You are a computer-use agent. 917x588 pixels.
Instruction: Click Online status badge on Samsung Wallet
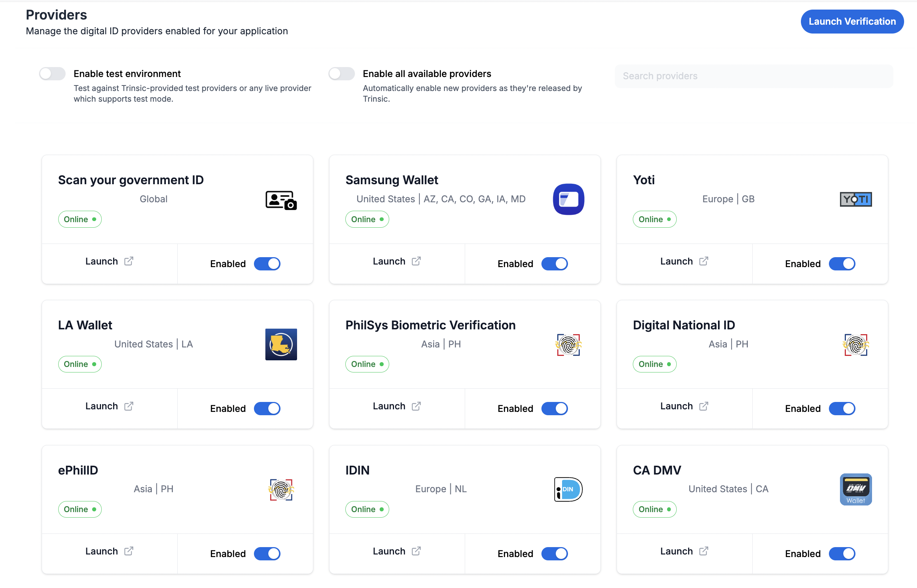click(367, 219)
